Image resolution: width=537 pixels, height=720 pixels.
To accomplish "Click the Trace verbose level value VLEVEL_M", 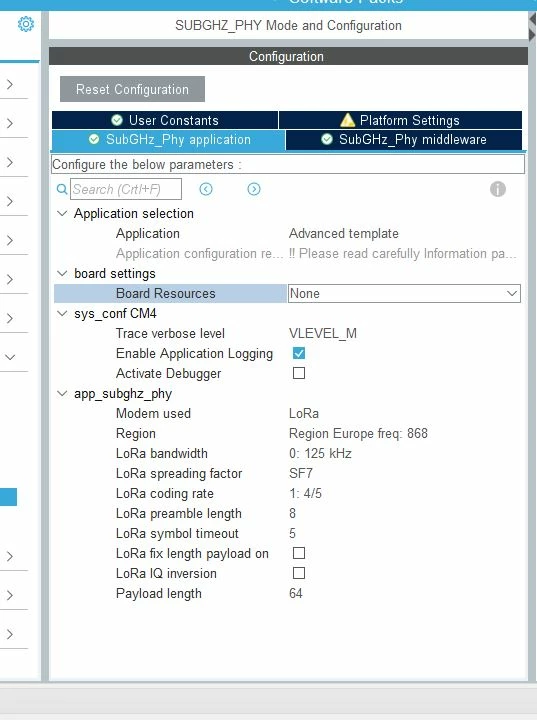I will (323, 333).
